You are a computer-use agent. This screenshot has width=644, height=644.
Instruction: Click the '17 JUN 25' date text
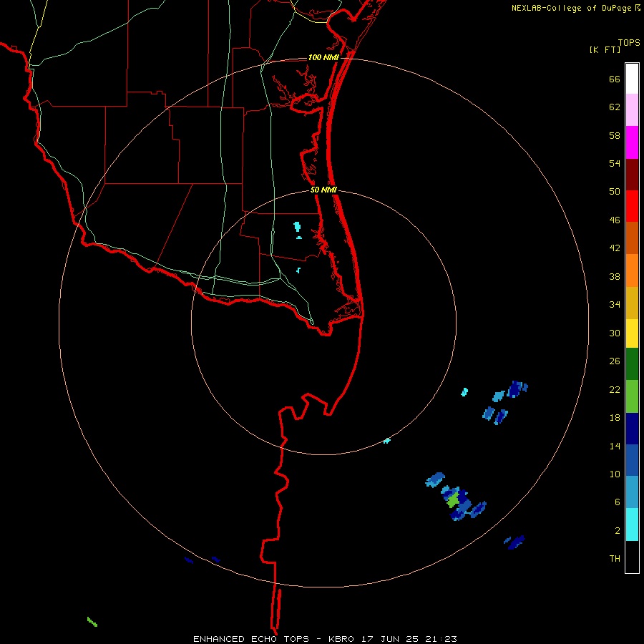(390, 639)
